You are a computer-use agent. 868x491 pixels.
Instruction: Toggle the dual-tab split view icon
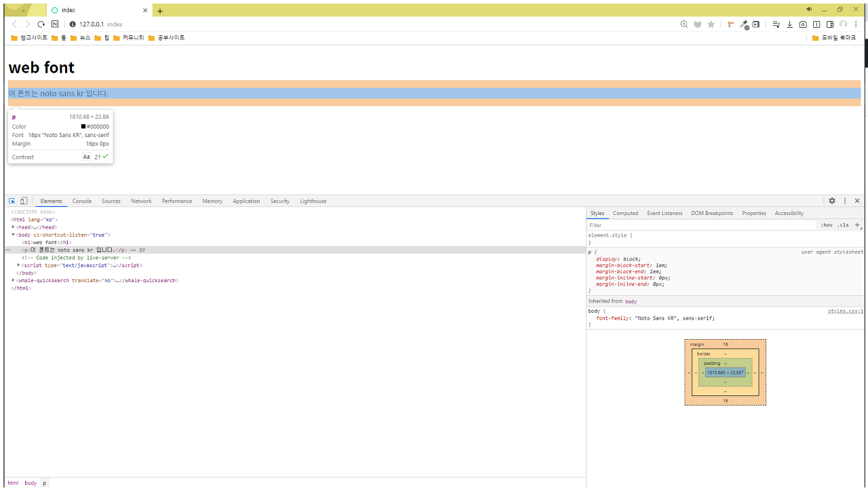(816, 24)
